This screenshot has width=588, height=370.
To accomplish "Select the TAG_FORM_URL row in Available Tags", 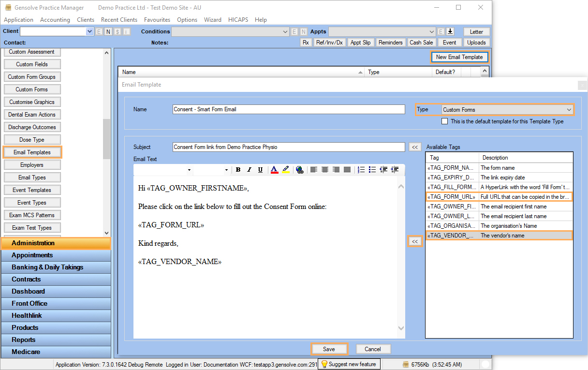I will (x=498, y=197).
